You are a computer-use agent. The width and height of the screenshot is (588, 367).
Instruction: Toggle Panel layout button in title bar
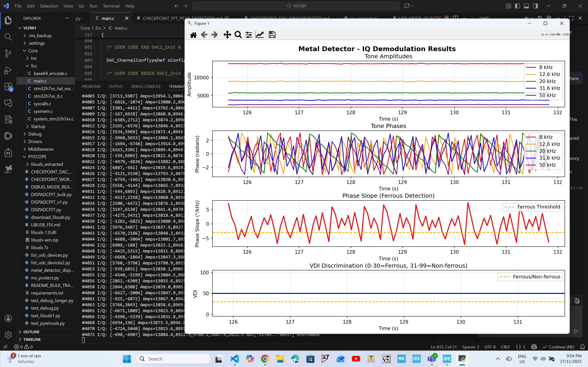(x=526, y=6)
